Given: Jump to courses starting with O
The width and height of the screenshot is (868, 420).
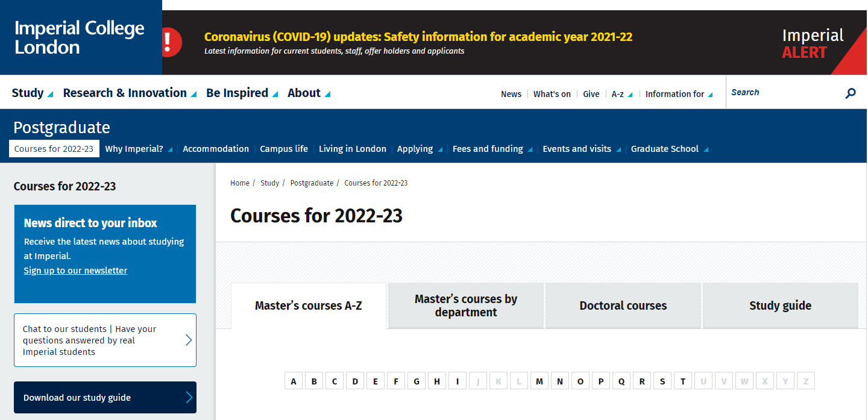Looking at the screenshot, I should [580, 381].
